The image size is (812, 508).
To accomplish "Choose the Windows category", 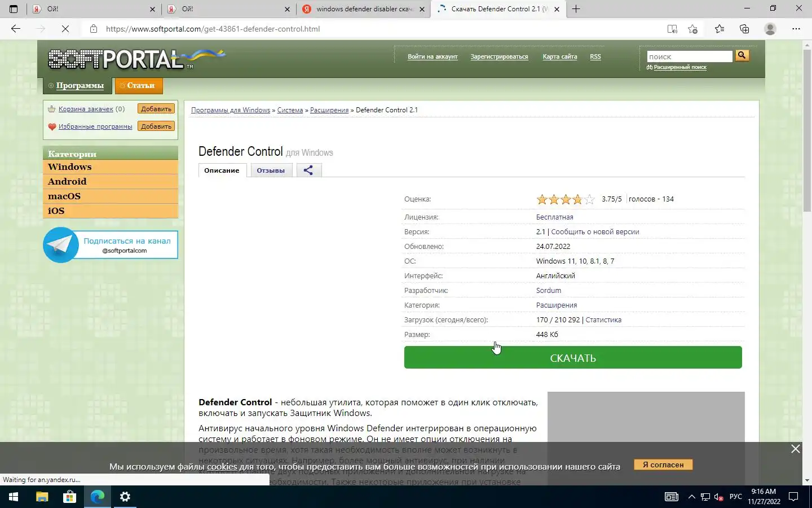I will [111, 167].
